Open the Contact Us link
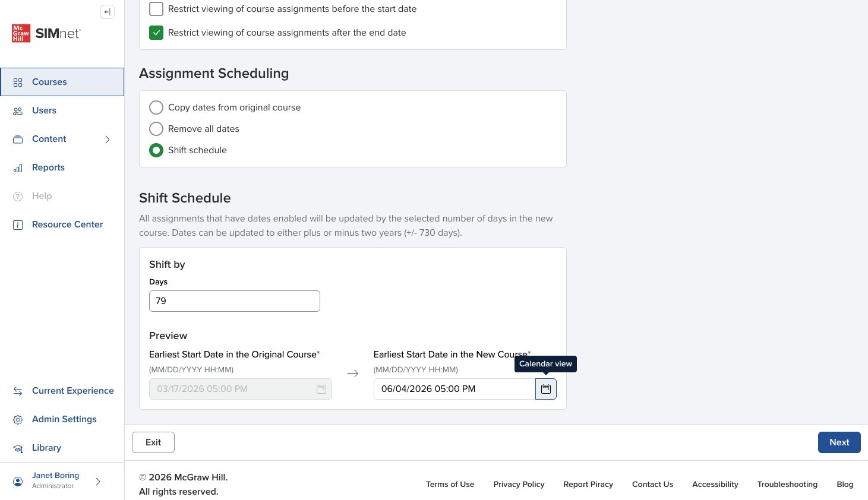The image size is (868, 500). click(x=653, y=485)
